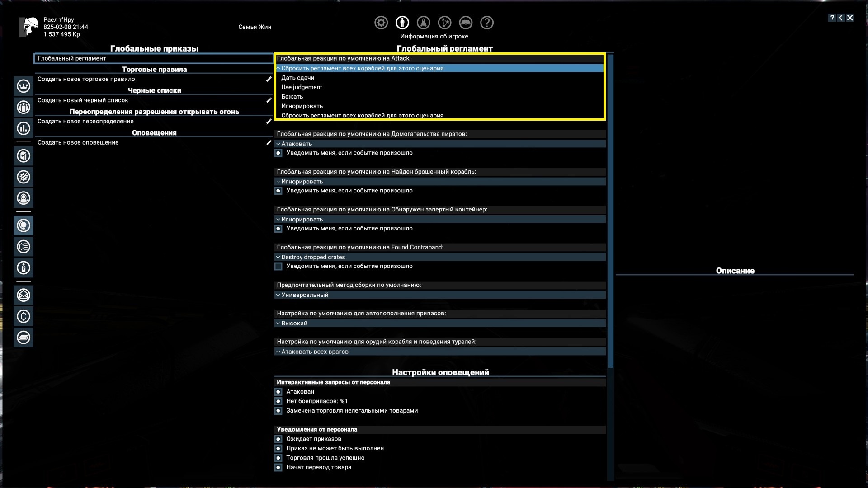The image size is (868, 488).
Task: Toggle illegal goods trade noticed checkbox
Action: pyautogui.click(x=278, y=411)
